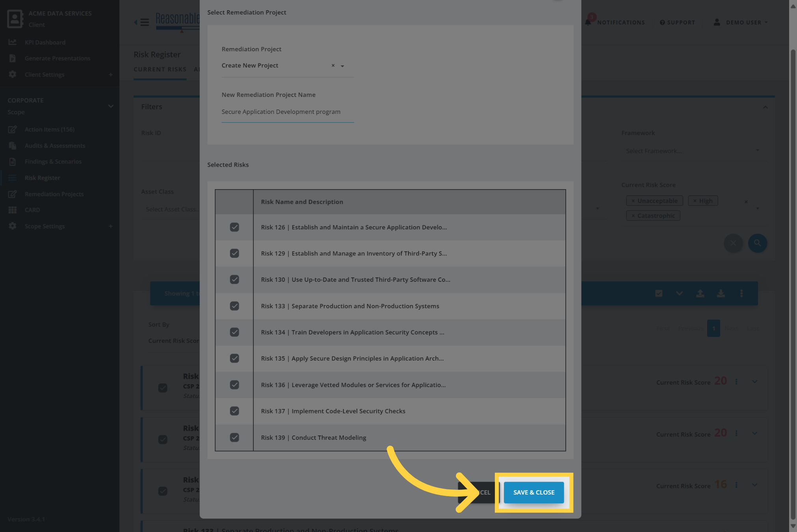Expand Scope Settings plus sign

click(111, 226)
